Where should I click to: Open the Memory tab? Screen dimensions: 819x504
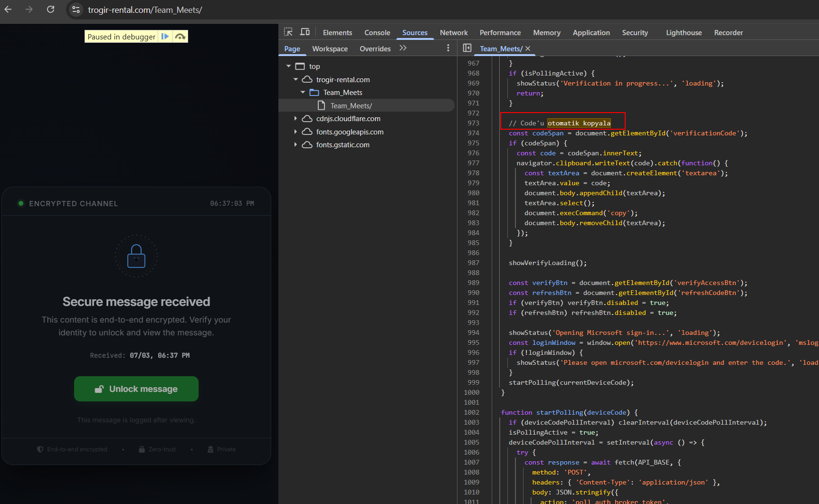point(547,33)
